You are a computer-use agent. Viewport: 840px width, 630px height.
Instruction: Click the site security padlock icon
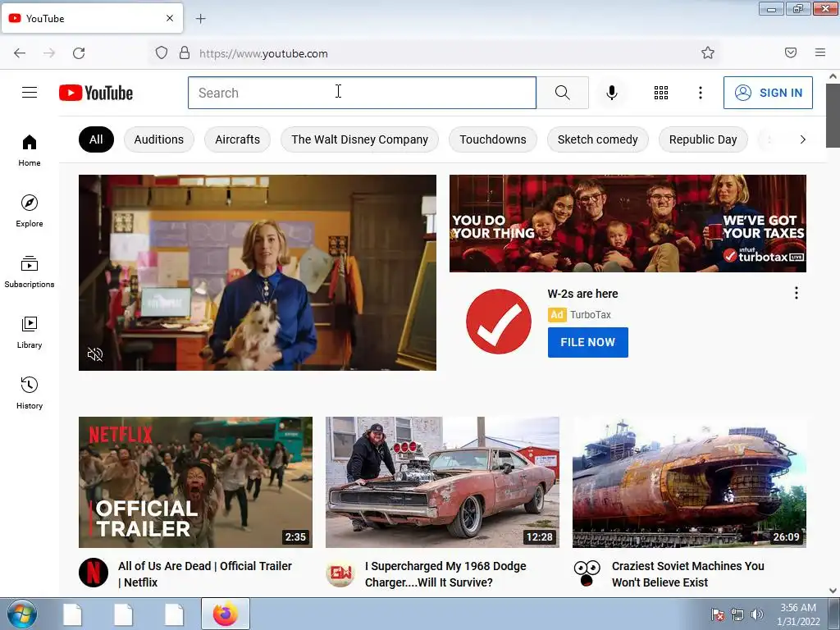(185, 53)
